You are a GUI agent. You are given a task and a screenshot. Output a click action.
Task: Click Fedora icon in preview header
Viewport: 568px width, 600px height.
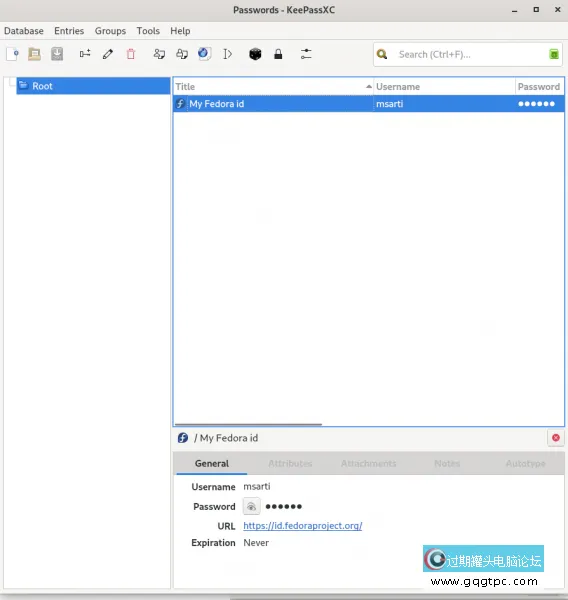183,438
